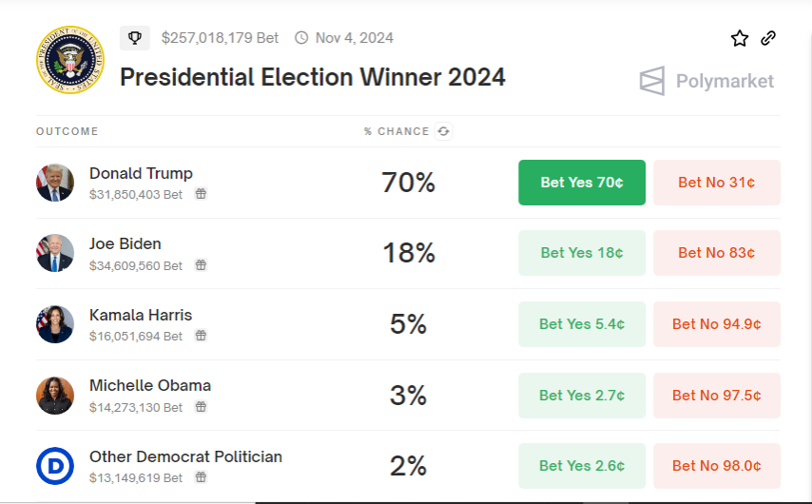
Task: Choose Bet Yes 18¢ for Biden
Action: tap(582, 253)
